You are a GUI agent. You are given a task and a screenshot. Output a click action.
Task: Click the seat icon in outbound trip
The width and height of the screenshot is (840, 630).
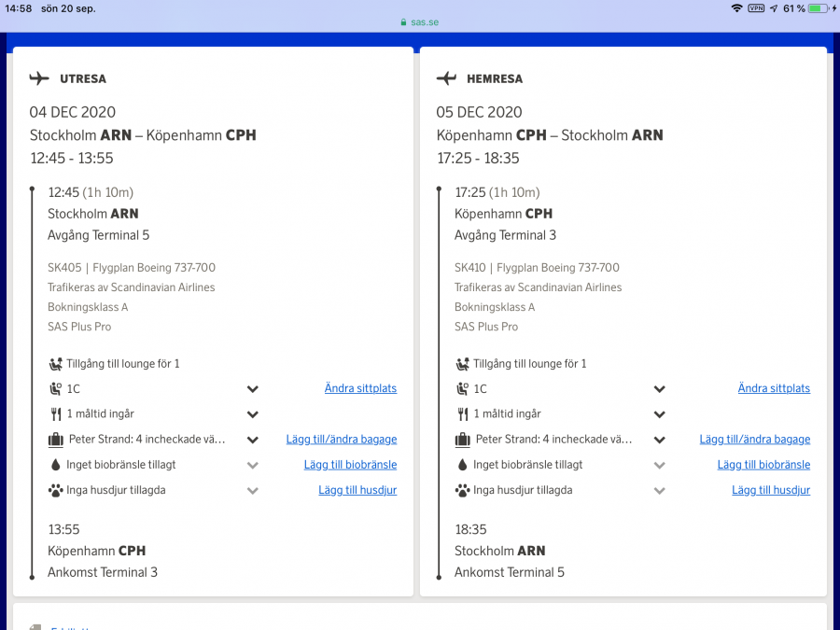(55, 389)
